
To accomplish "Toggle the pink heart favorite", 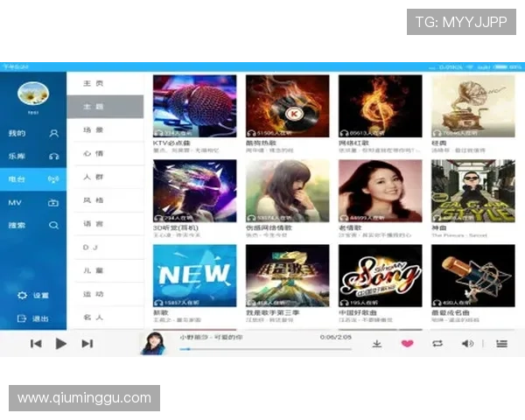I will pos(407,344).
